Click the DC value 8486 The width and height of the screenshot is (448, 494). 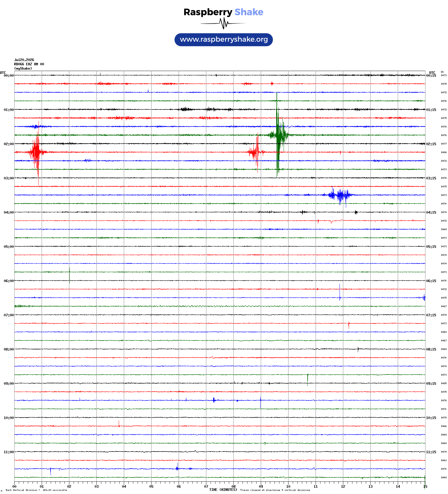444,152
